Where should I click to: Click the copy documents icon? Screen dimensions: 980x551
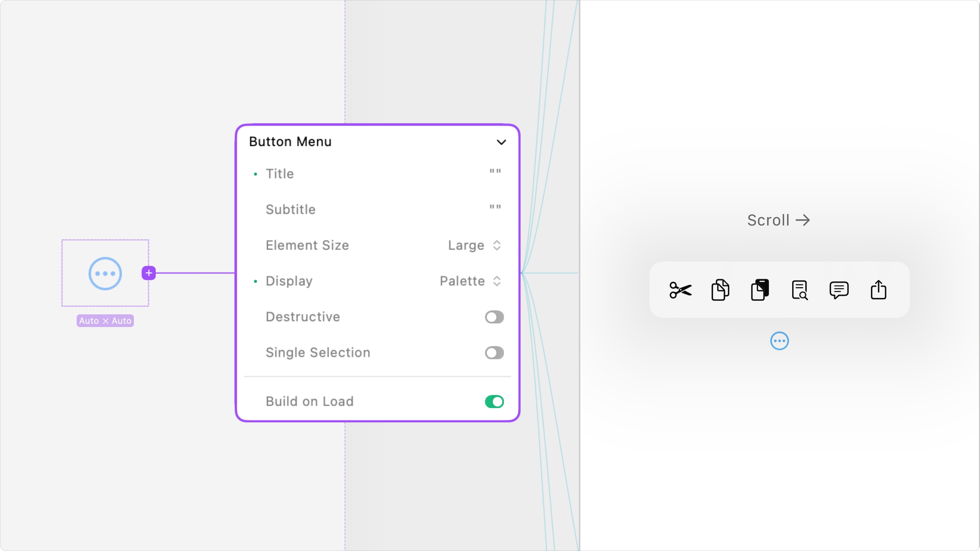pyautogui.click(x=720, y=290)
